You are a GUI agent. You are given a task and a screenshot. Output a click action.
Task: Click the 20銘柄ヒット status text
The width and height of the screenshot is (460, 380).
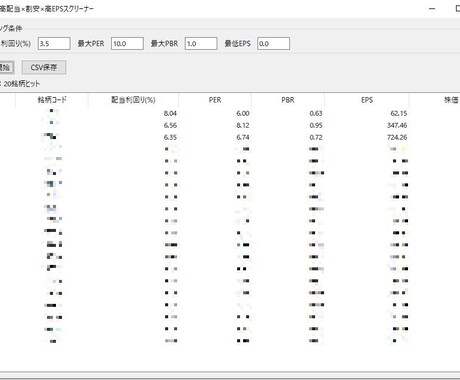[22, 84]
